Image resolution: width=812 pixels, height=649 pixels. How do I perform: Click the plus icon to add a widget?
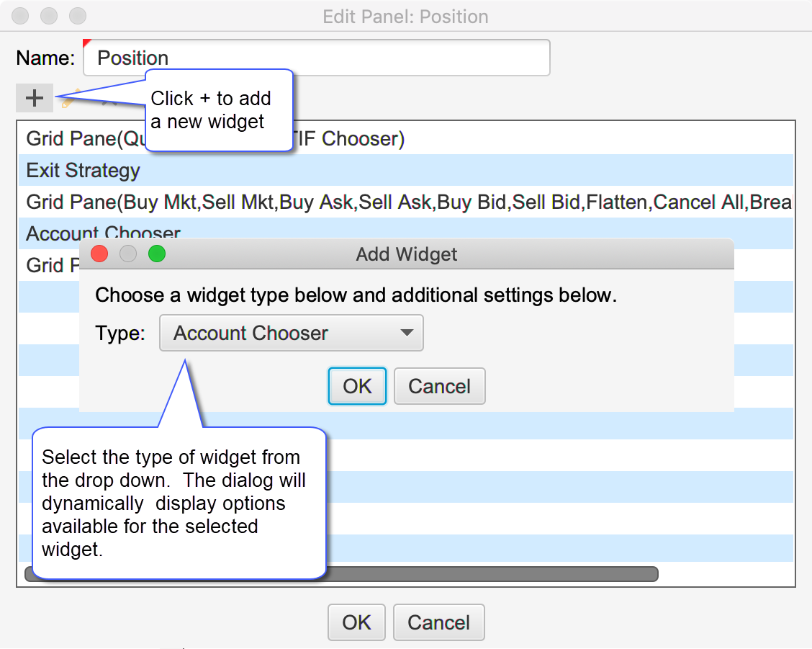click(35, 99)
